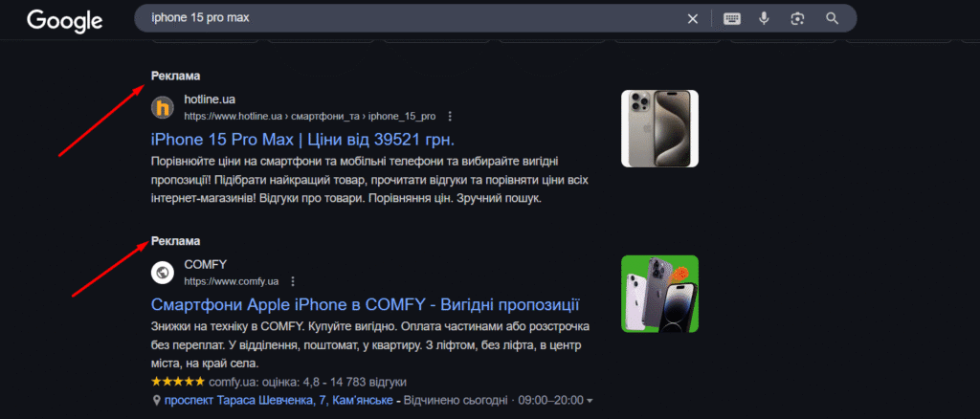
Task: Click the five-star rating for comfy.ua
Action: tap(177, 381)
